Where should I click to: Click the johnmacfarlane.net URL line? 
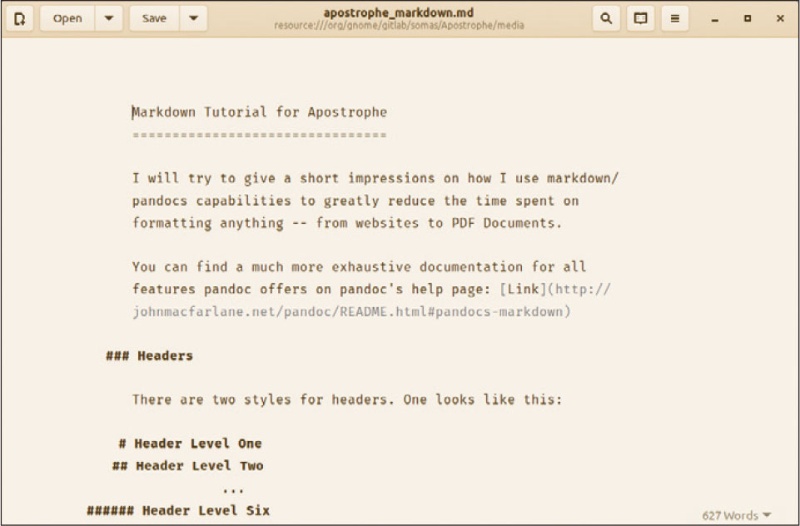tap(352, 312)
